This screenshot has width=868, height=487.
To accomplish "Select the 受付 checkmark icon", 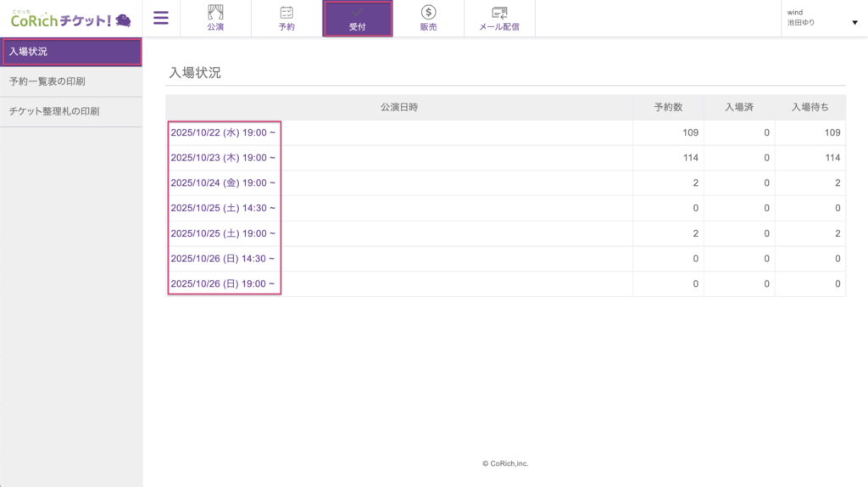I will coord(357,13).
